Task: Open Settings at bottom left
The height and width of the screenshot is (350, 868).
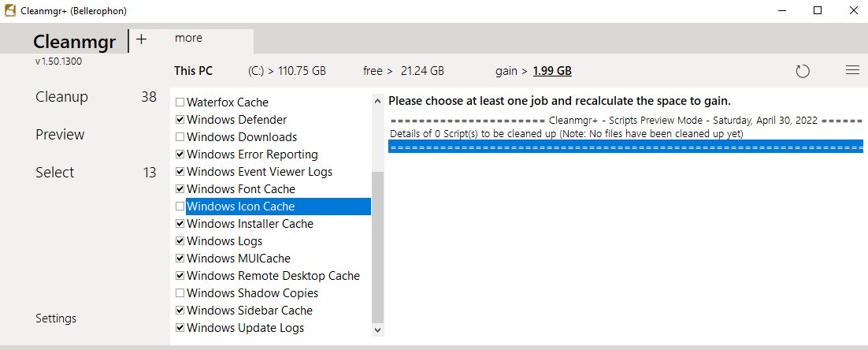Action: tap(56, 318)
